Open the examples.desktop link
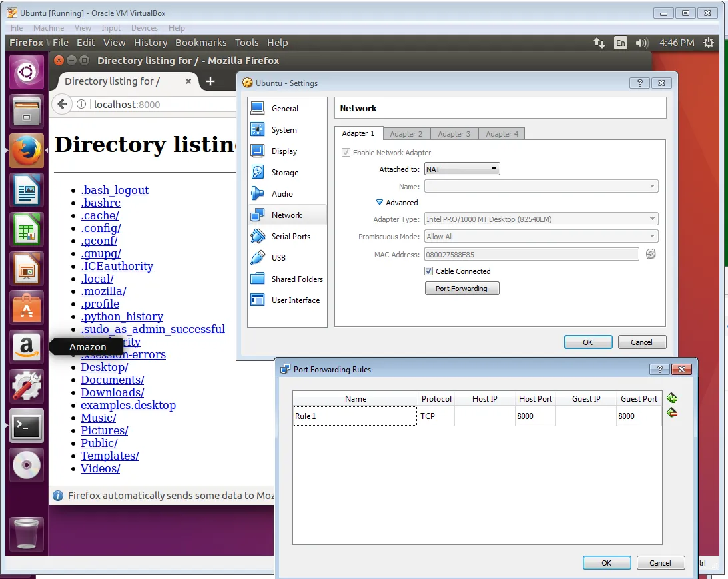The image size is (728, 579). point(128,405)
